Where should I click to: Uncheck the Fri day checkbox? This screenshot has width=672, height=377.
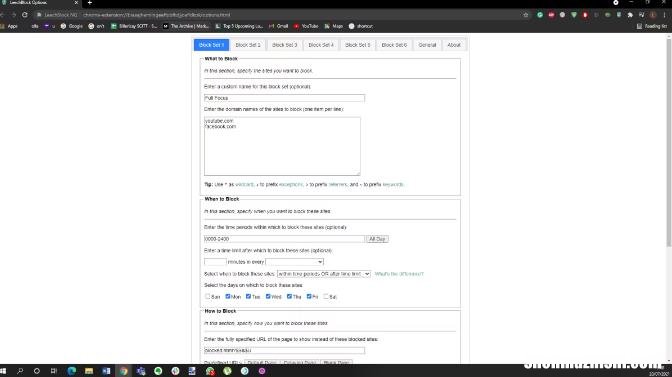pyautogui.click(x=309, y=296)
